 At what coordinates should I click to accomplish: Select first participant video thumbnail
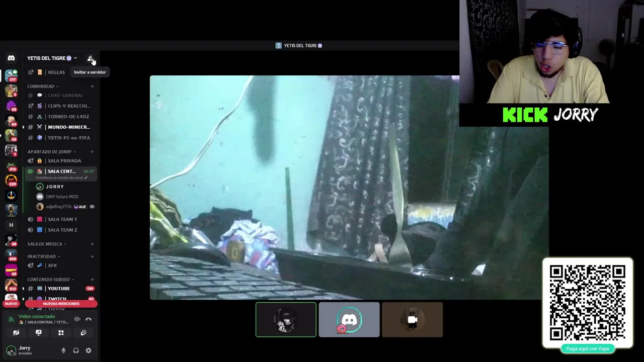(x=286, y=320)
